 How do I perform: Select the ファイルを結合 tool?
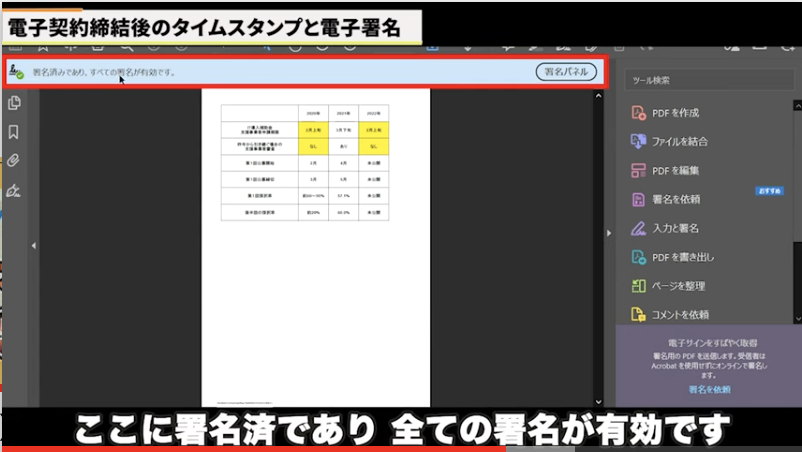pos(679,142)
